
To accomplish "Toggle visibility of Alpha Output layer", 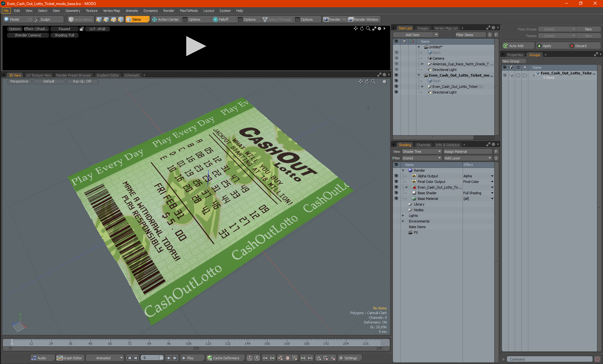I will click(396, 176).
